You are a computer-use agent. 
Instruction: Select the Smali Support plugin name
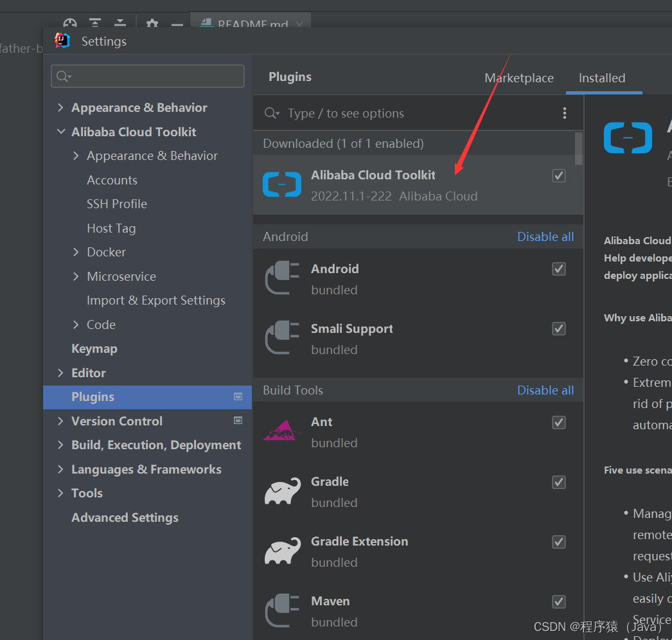click(x=352, y=329)
